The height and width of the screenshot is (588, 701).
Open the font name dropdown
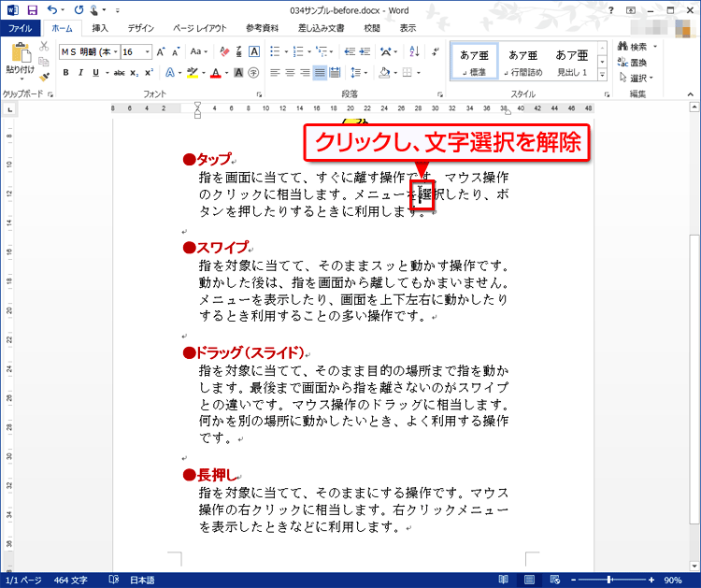coord(115,51)
